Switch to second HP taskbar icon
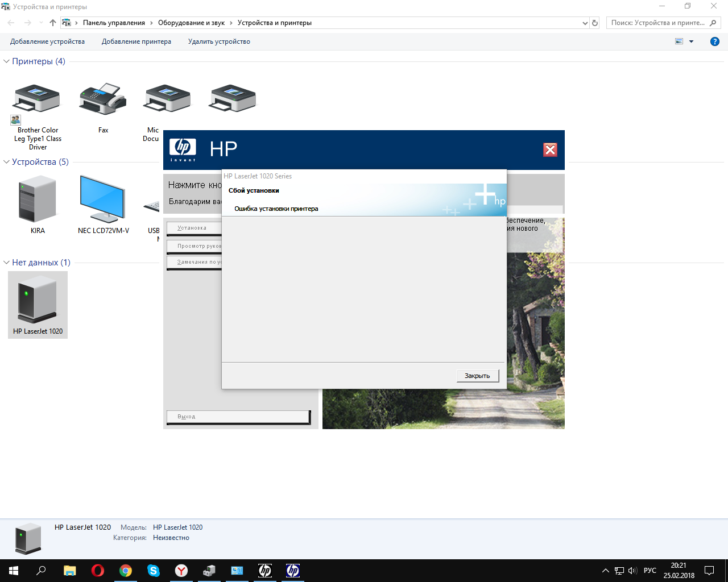 [293, 571]
